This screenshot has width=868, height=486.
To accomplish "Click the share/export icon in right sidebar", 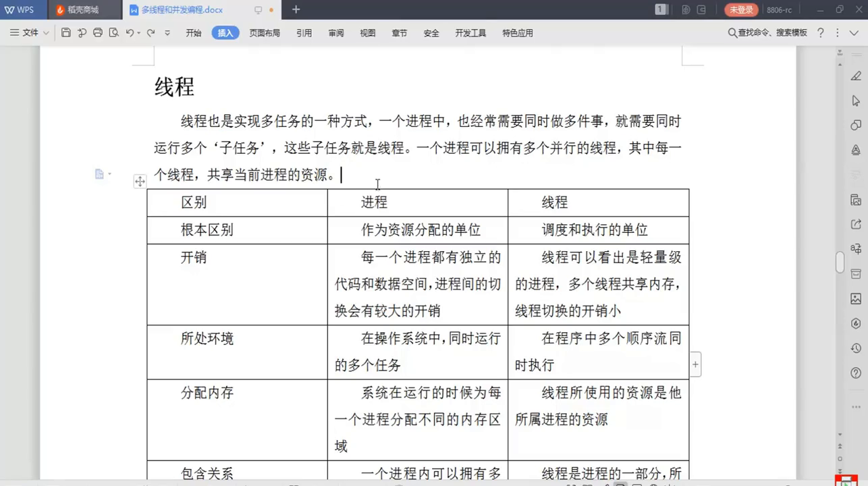I will (856, 224).
